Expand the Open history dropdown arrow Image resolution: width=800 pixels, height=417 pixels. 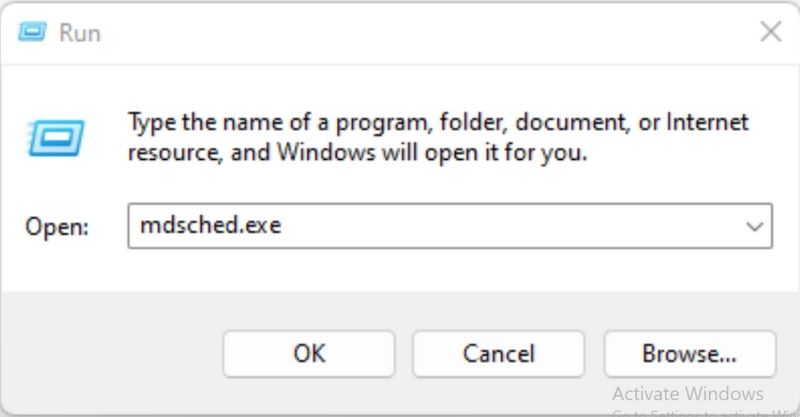[x=754, y=227]
